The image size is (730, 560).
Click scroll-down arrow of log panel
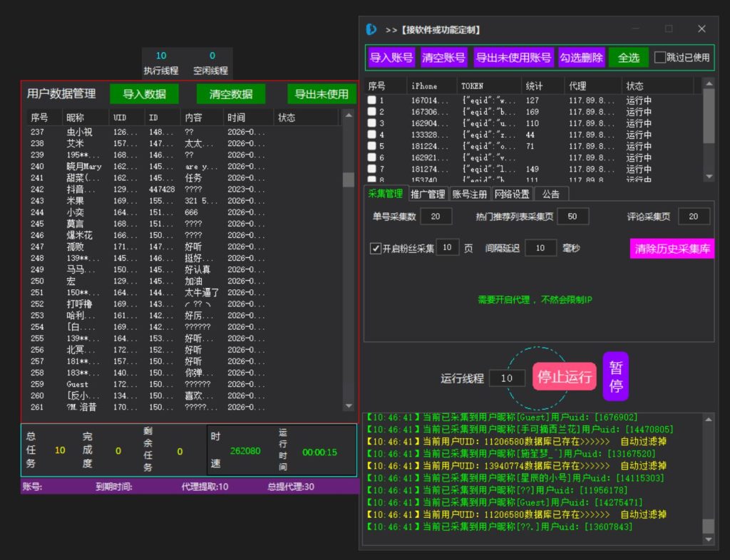point(708,539)
